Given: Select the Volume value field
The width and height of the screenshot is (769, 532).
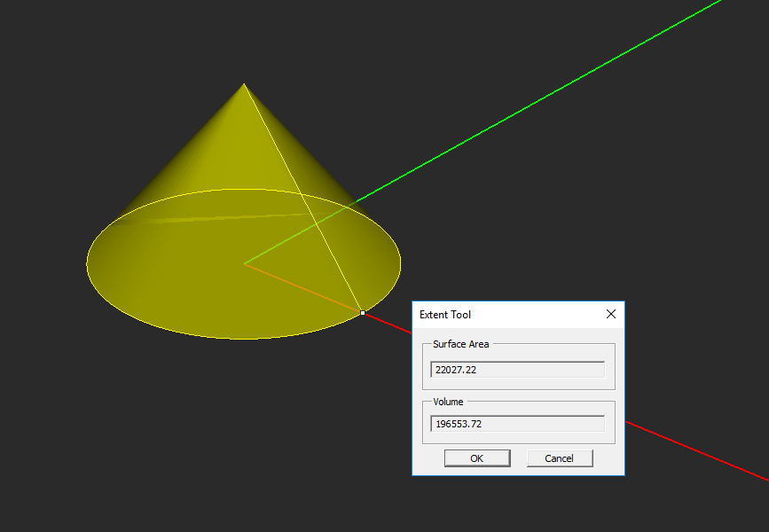Looking at the screenshot, I should (x=517, y=424).
